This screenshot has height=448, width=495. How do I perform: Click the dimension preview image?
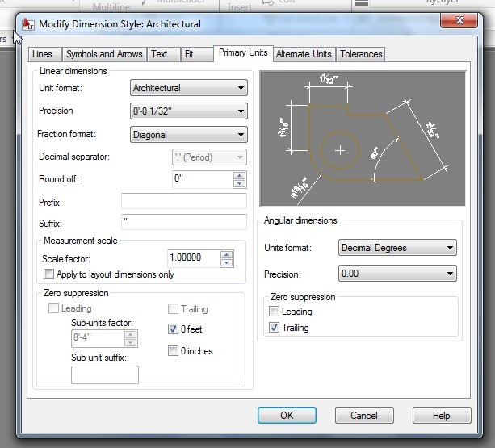(x=362, y=138)
